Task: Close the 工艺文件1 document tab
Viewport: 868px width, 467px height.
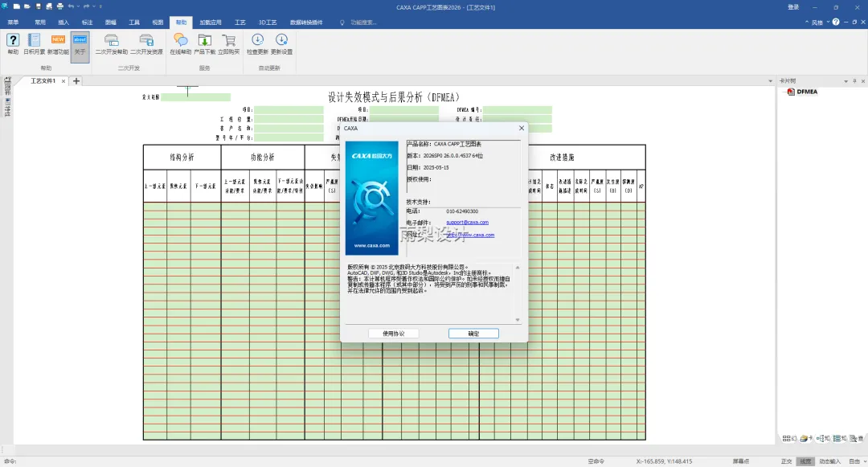Action: 63,81
